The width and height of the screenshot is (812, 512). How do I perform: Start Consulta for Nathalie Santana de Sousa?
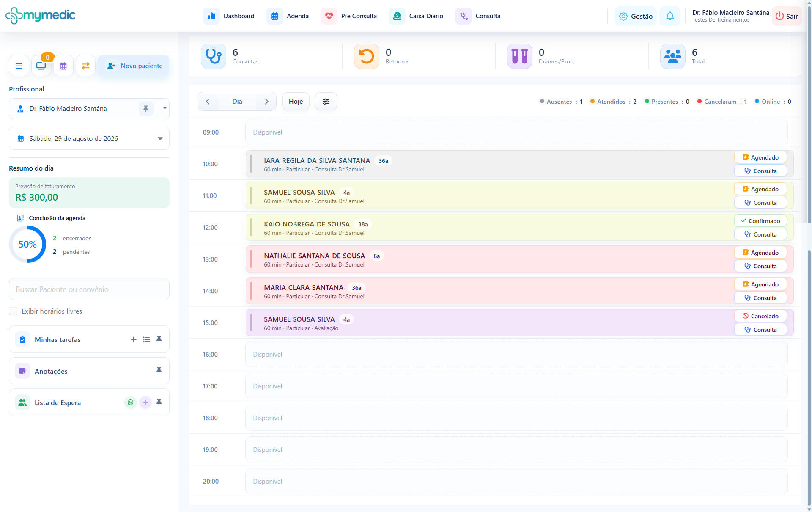coord(760,266)
